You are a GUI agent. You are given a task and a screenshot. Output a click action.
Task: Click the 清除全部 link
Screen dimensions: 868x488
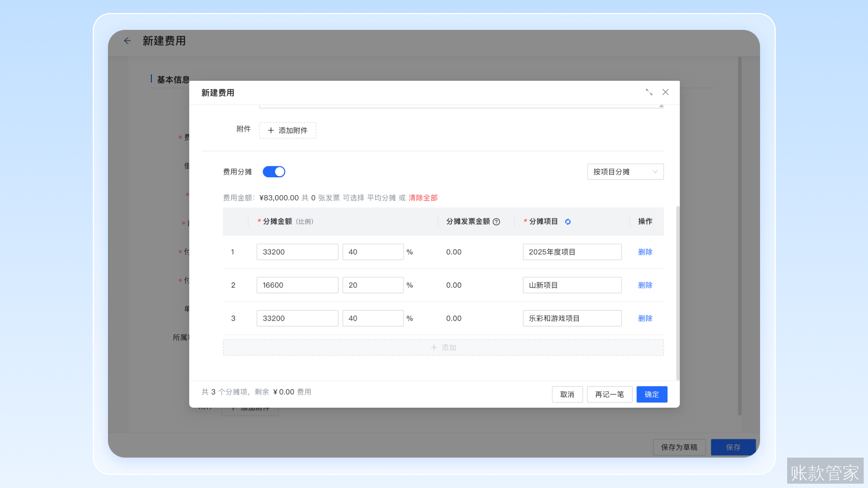coord(423,197)
